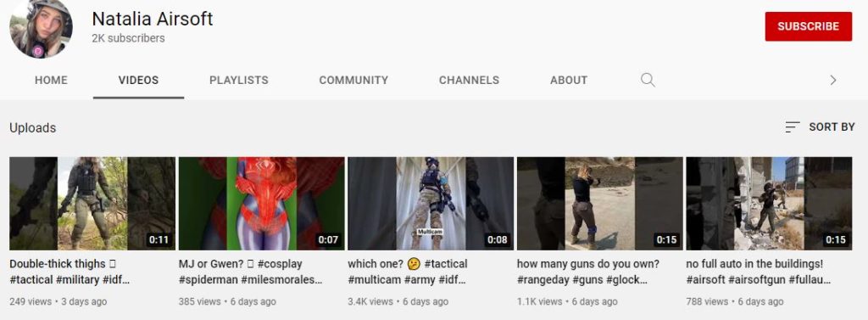Click the 'MJ or Gwen? #cosplay' title
868x320 pixels.
click(x=251, y=272)
